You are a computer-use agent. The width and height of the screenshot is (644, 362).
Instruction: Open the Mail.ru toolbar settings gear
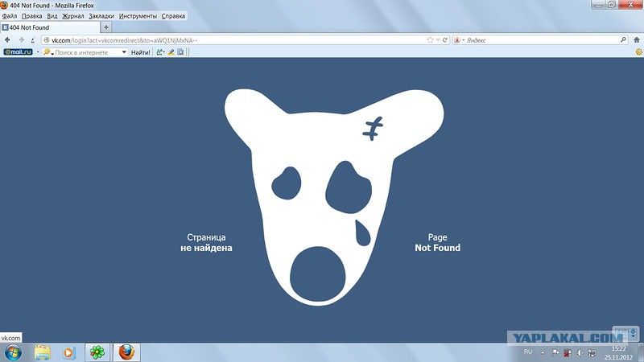tap(638, 52)
